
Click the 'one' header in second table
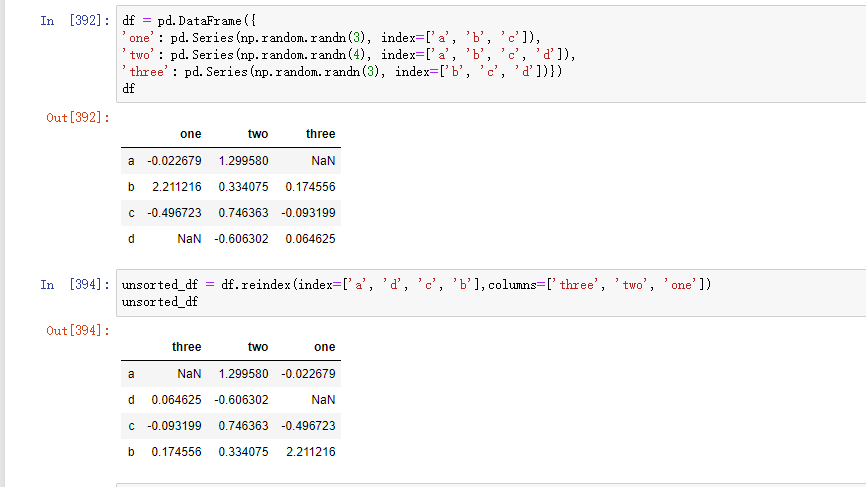[324, 347]
